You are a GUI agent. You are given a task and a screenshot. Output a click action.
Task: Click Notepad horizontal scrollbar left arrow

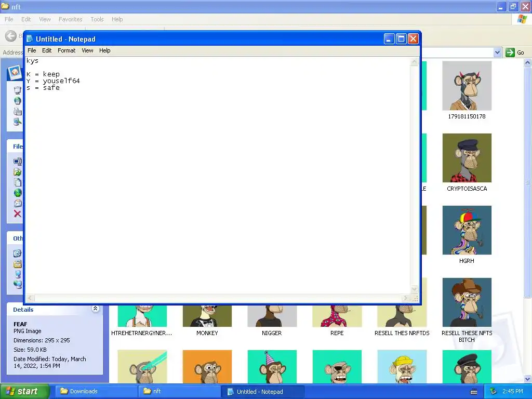coord(30,298)
